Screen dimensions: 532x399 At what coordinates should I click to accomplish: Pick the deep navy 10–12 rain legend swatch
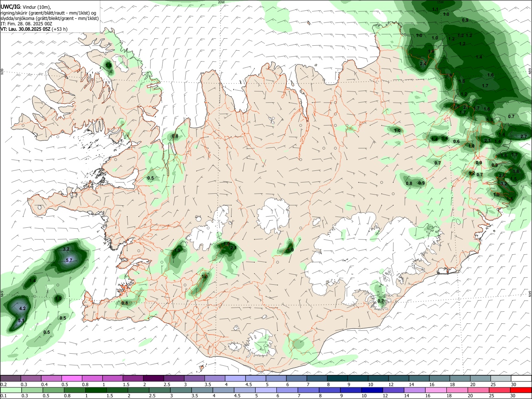coord(372,390)
